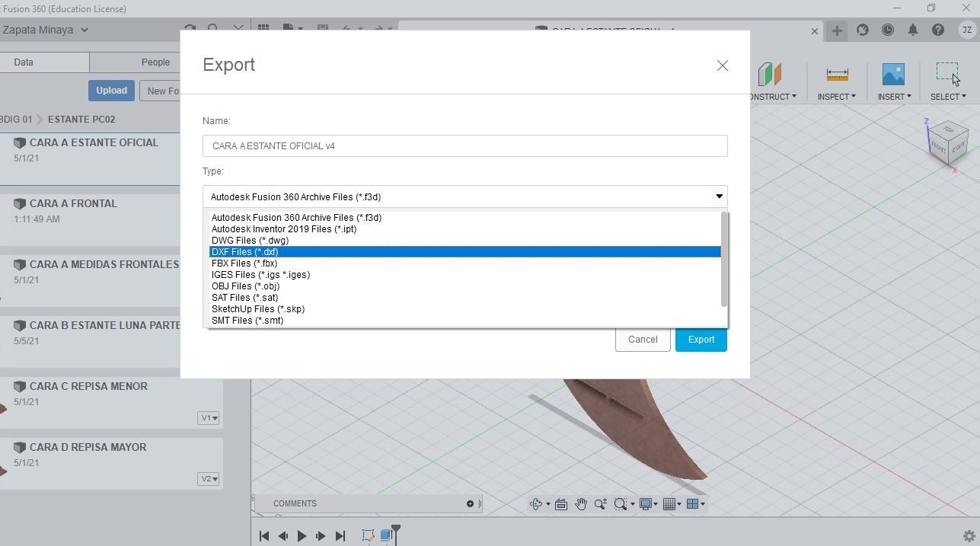Screen dimensions: 980x546
Task: Step timeline forward one feature
Action: [x=321, y=536]
